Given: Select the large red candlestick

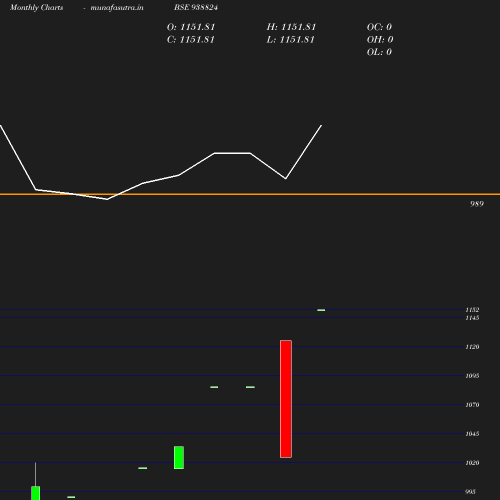Looking at the screenshot, I should [286, 399].
